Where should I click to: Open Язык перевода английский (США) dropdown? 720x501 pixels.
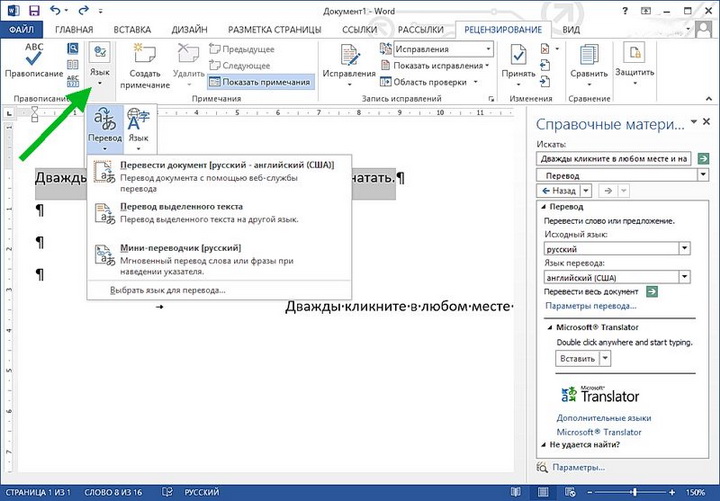pyautogui.click(x=684, y=276)
